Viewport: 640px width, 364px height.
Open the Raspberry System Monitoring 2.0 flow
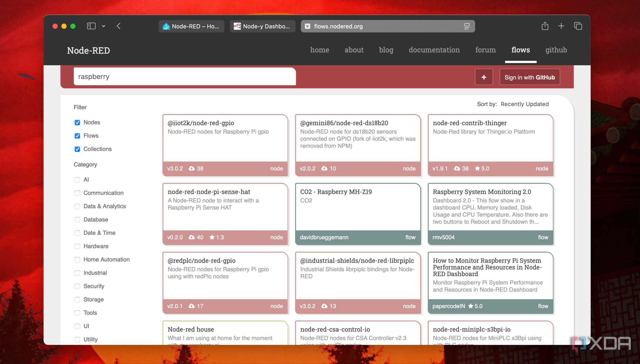click(491, 214)
